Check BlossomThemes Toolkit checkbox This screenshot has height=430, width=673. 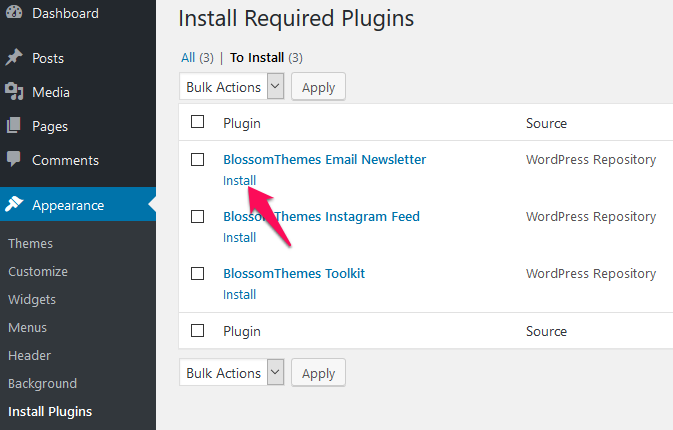click(x=197, y=274)
